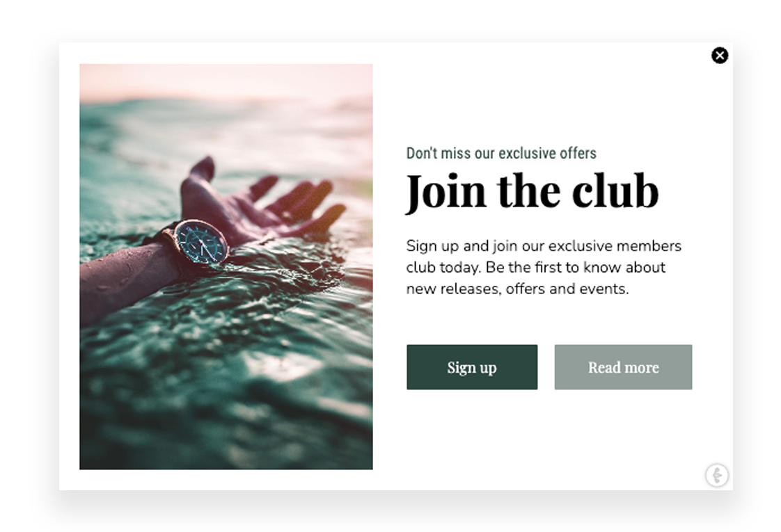Click the circular badge icon in popup corner
This screenshot has width=781, height=532.
[x=717, y=475]
